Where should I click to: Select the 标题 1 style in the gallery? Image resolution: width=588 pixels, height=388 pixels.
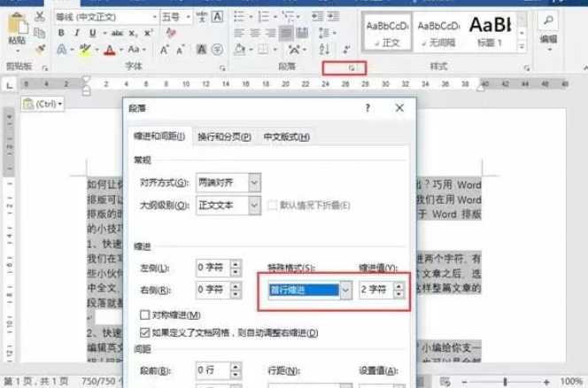coord(490,32)
